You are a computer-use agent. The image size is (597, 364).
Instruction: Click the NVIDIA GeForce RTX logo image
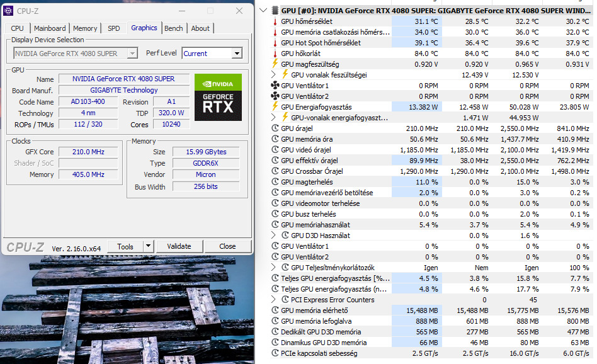click(218, 98)
